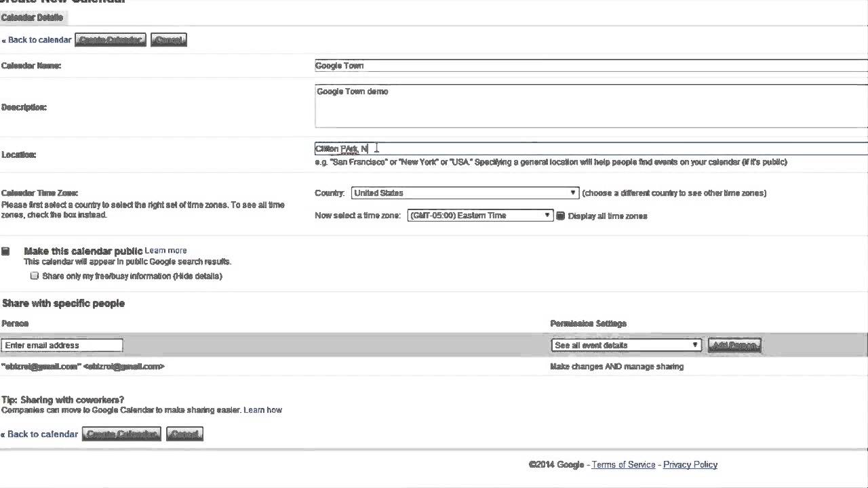Click into the Location input field
Image resolution: width=868 pixels, height=488 pixels.
(x=591, y=148)
